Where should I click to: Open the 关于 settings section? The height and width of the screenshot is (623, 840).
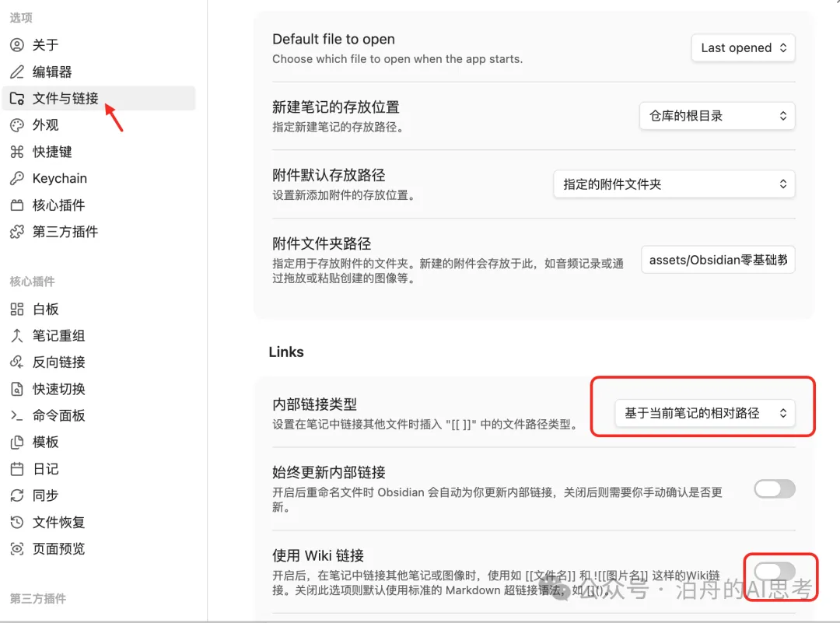pos(99,45)
